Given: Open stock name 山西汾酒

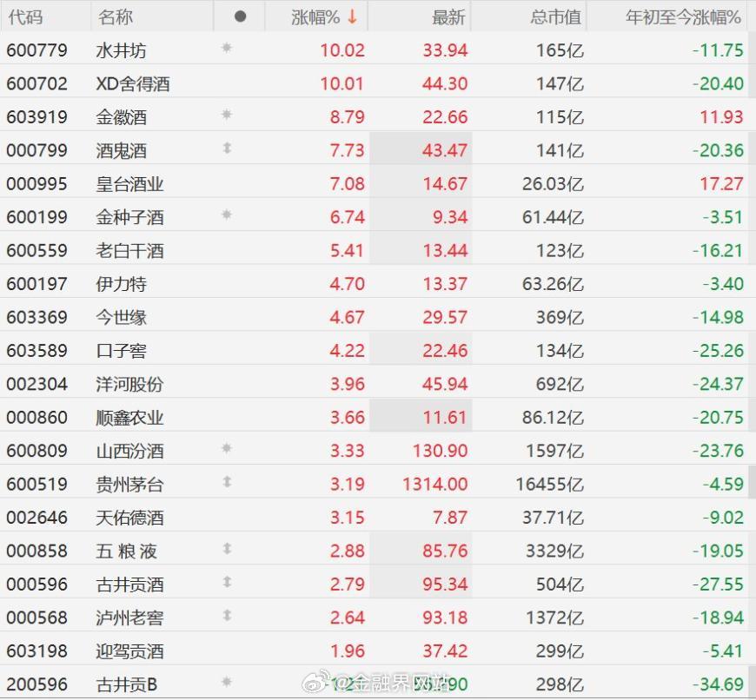Looking at the screenshot, I should pos(129,451).
